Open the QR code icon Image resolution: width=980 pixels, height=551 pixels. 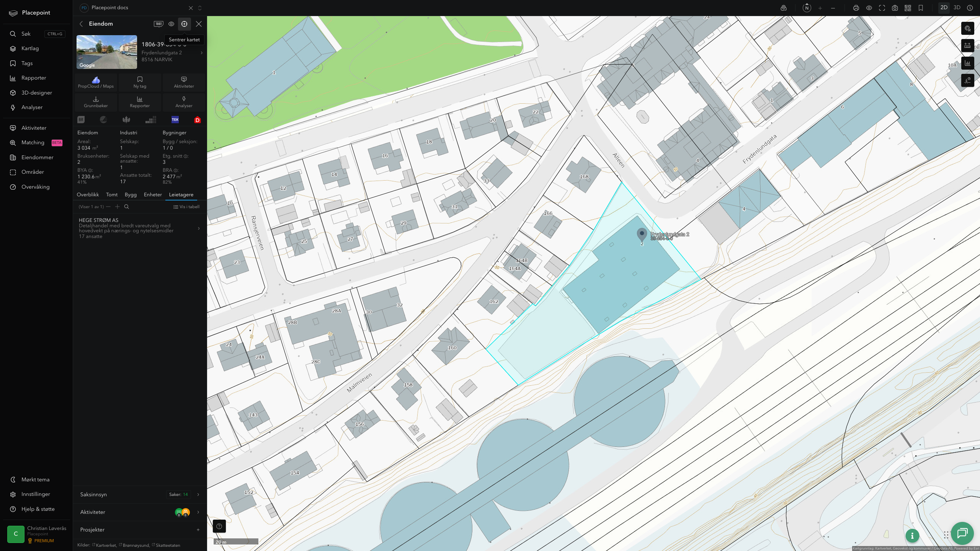[x=908, y=8]
